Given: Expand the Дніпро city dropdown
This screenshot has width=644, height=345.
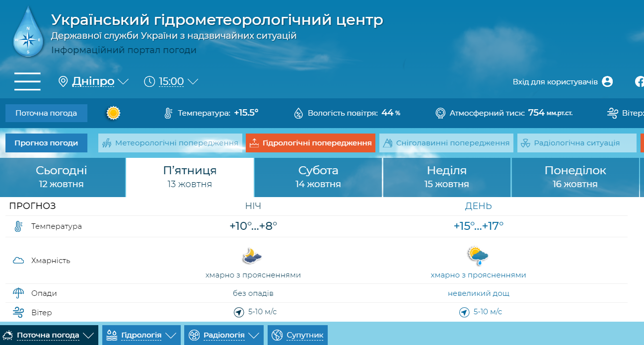Looking at the screenshot, I should pyautogui.click(x=100, y=81).
